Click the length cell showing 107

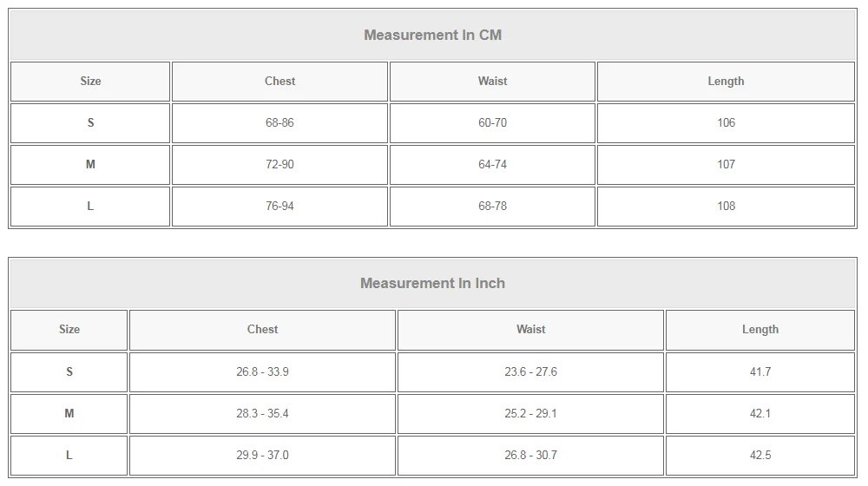coord(726,165)
